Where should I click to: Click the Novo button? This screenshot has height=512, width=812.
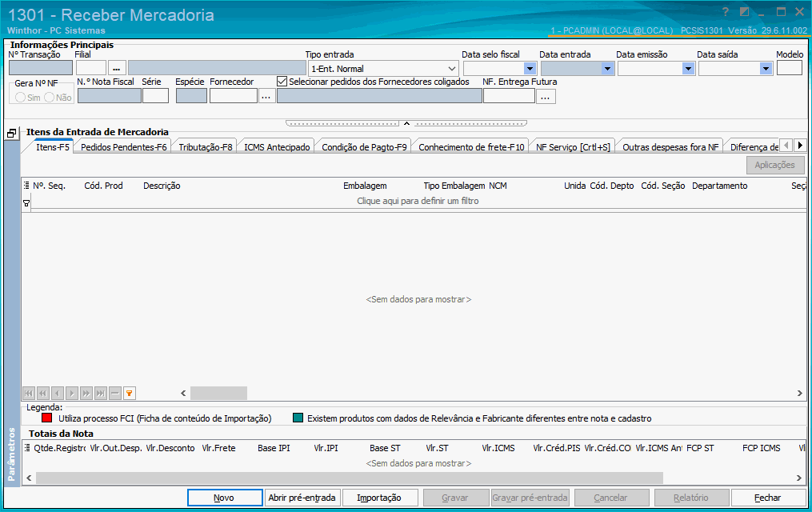[x=224, y=498]
